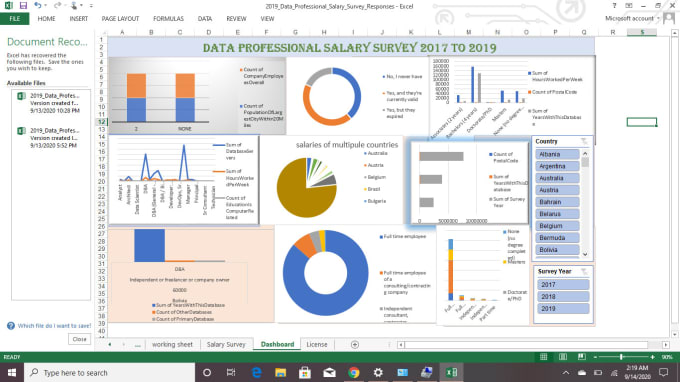
Task: Click the Redo arrow icon
Action: pyautogui.click(x=57, y=6)
